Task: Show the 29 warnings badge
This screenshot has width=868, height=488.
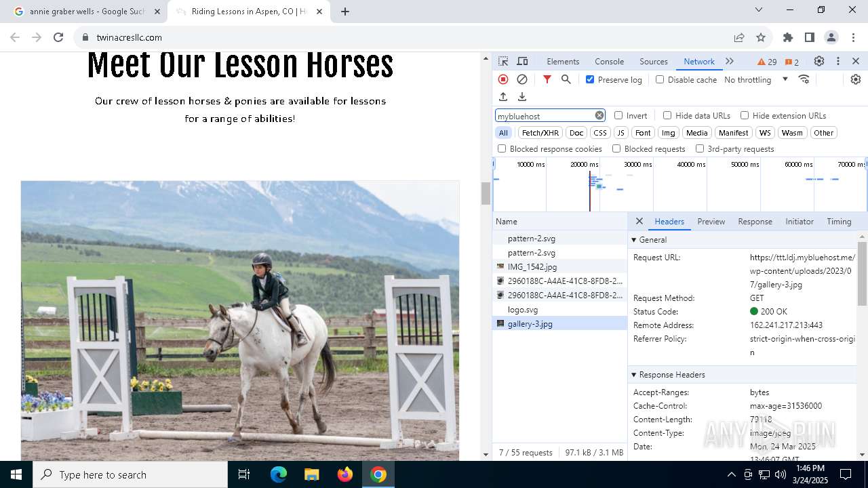Action: pos(767,62)
